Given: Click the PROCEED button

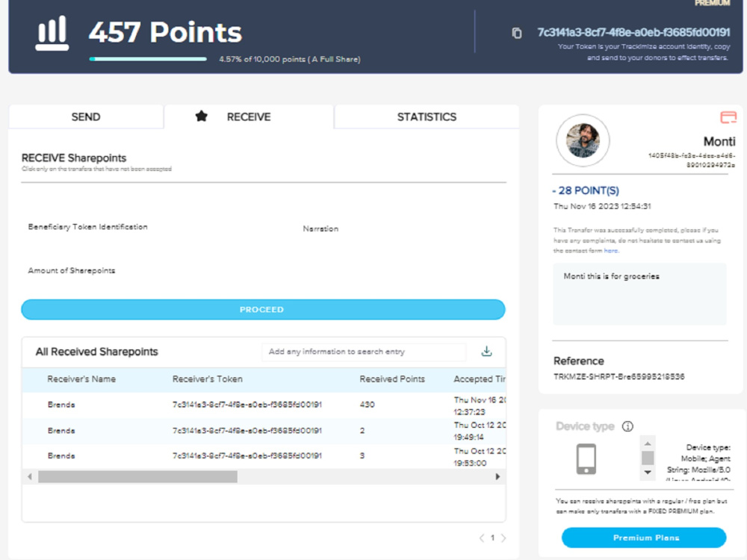Looking at the screenshot, I should click(263, 310).
